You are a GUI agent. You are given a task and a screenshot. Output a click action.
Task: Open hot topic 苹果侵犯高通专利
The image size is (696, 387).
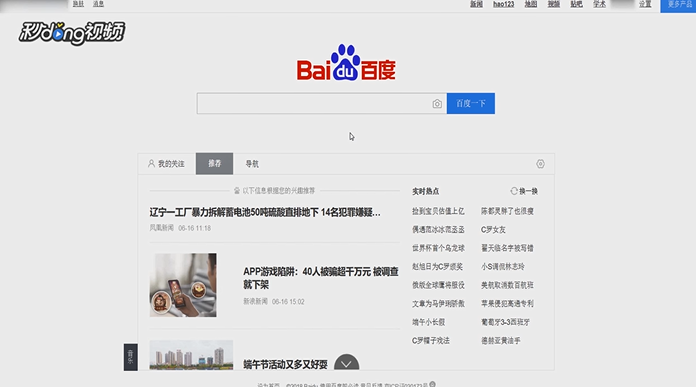pos(507,304)
